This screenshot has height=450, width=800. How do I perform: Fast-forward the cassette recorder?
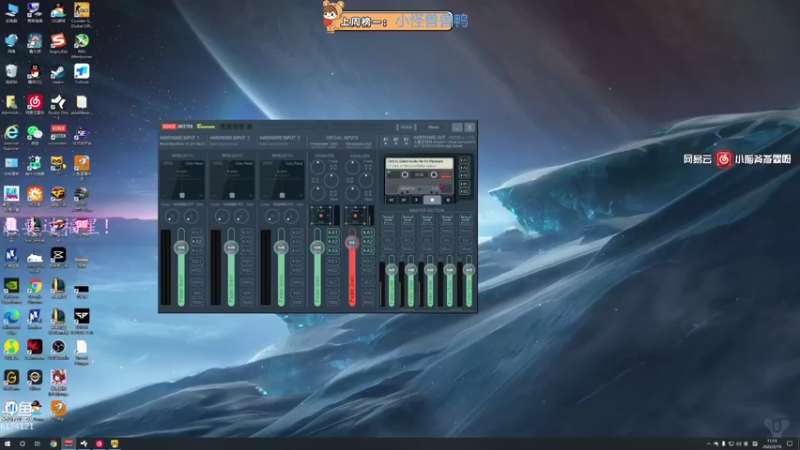[404, 200]
